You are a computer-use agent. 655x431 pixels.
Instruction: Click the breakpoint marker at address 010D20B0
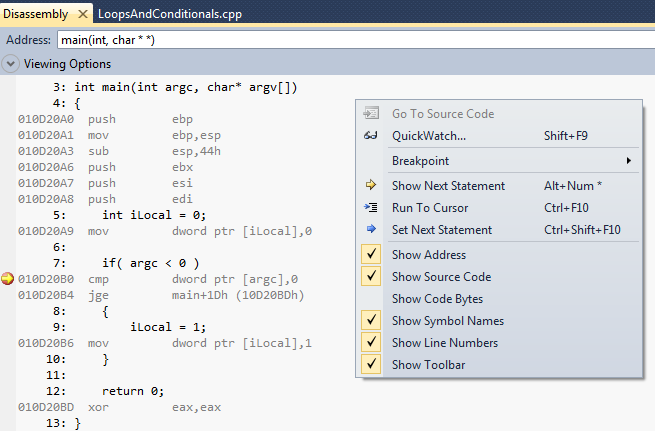click(9, 279)
